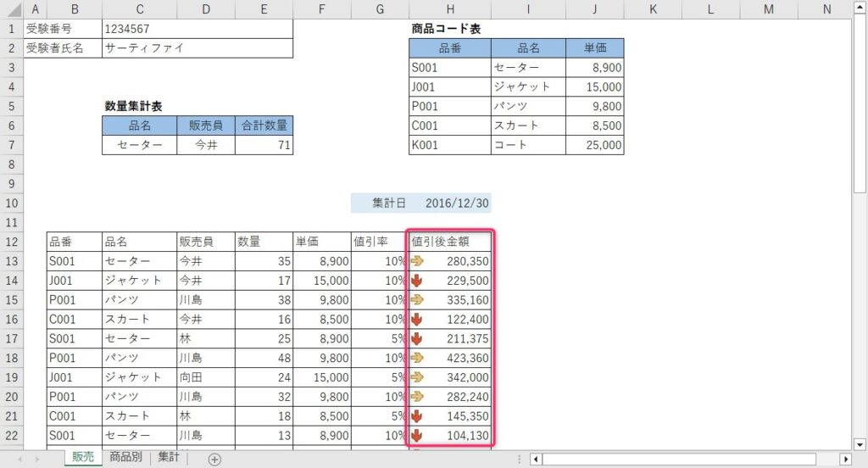Select the column H header
This screenshot has width=868, height=468.
click(449, 9)
